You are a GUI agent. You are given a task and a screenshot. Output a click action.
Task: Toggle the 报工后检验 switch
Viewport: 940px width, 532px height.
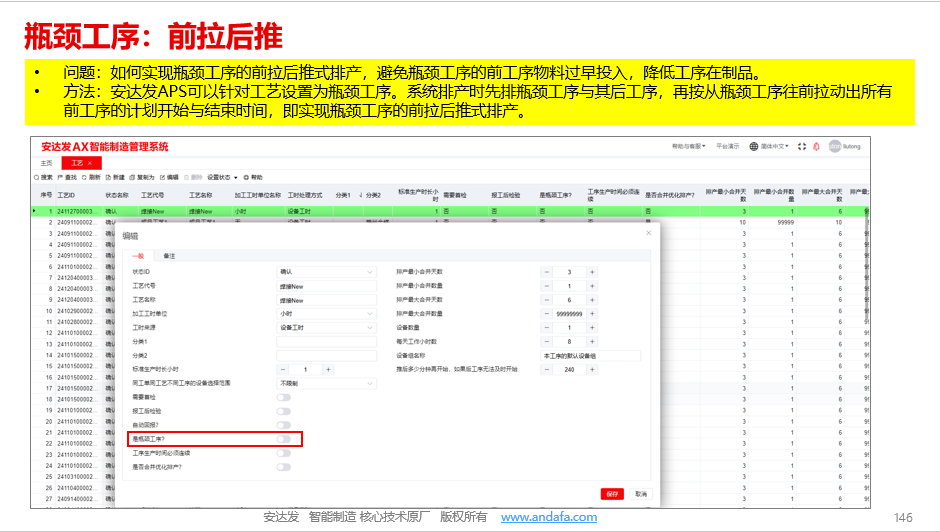pos(284,411)
